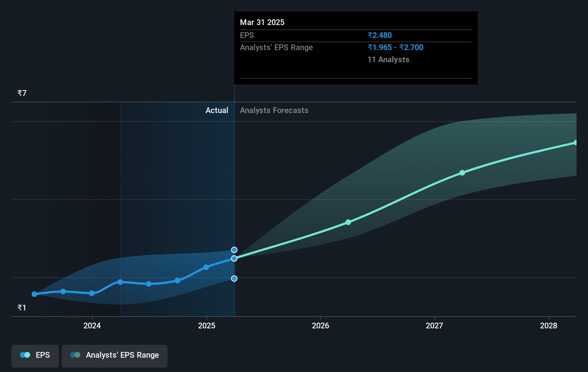
Task: Toggle the Analysts' EPS Range legend button
Action: point(115,356)
